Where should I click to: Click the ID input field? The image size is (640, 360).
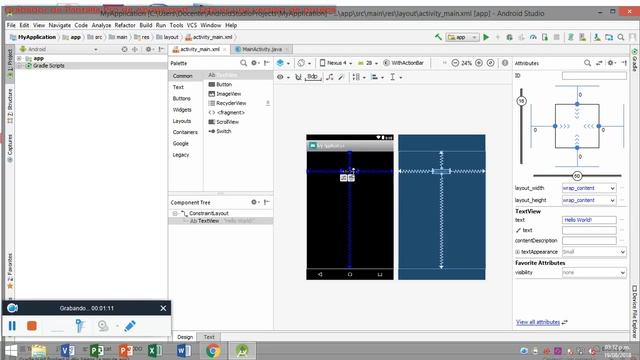click(594, 76)
